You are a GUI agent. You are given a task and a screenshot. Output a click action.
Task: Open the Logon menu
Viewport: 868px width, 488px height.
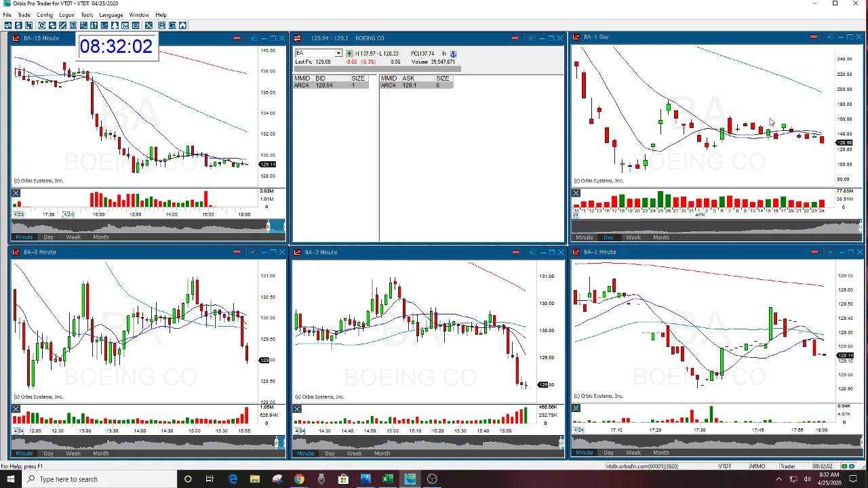(x=66, y=15)
